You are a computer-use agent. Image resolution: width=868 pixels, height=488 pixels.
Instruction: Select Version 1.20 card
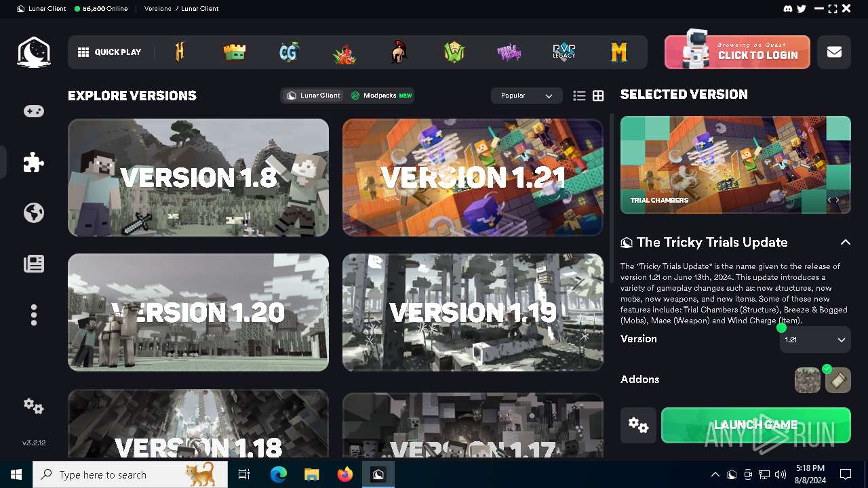click(x=198, y=312)
